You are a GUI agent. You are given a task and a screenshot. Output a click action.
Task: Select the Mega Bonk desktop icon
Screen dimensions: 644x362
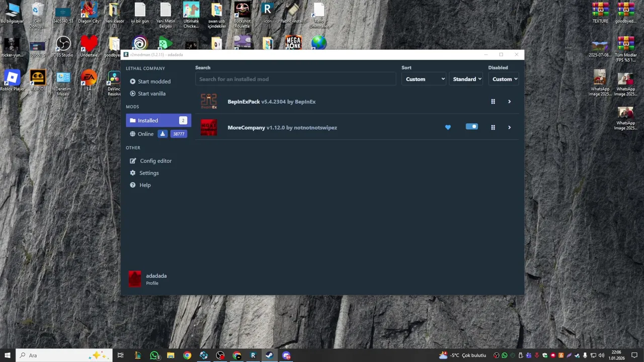tap(293, 43)
